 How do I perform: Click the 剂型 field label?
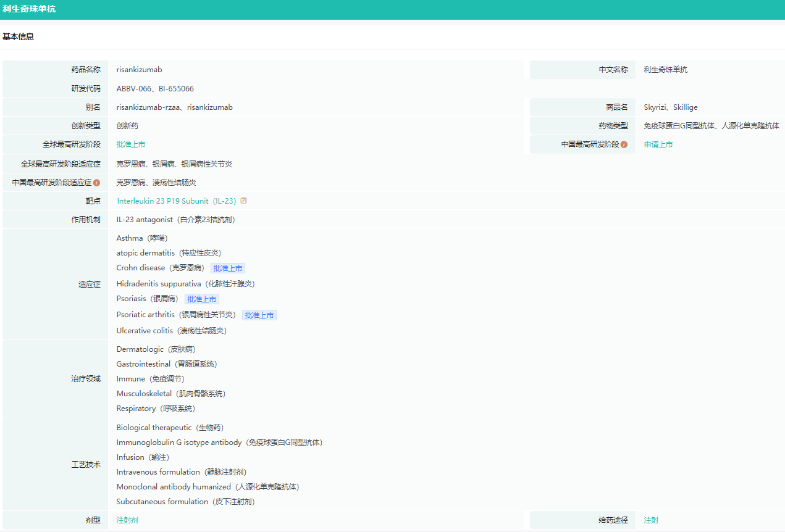93,520
